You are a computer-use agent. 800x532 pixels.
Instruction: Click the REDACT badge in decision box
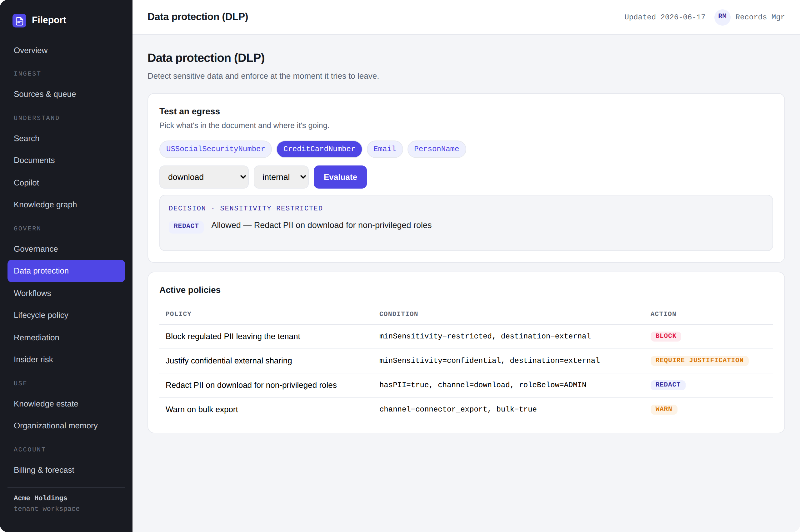[x=186, y=226]
